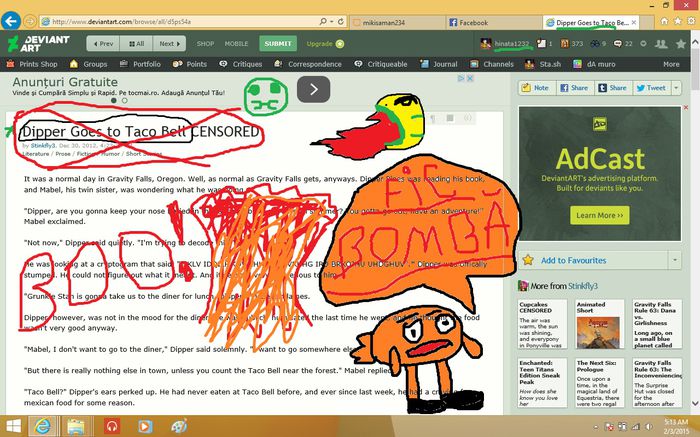Click the small circle status icon in header
Viewport: 700px width, 437px height.
click(643, 43)
